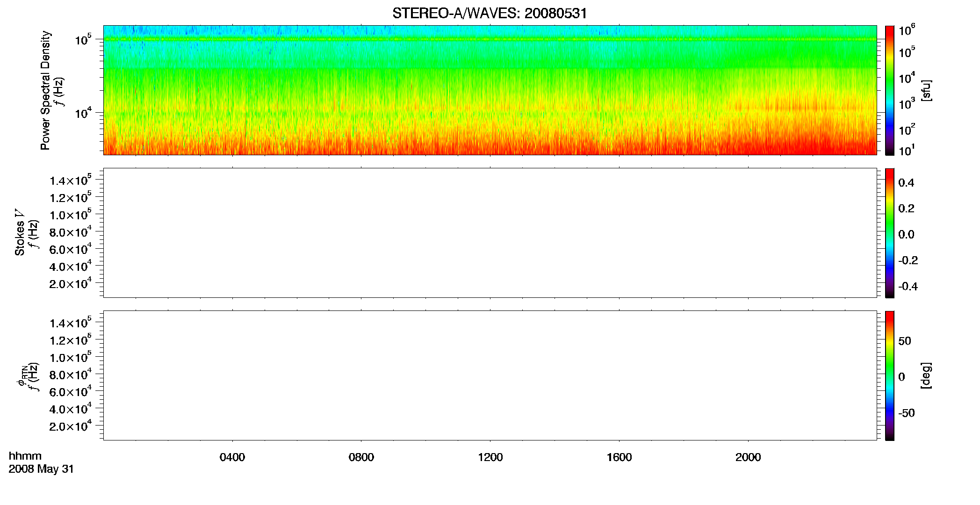
Task: Click the Power Spectral Density axis label
Action: point(45,90)
